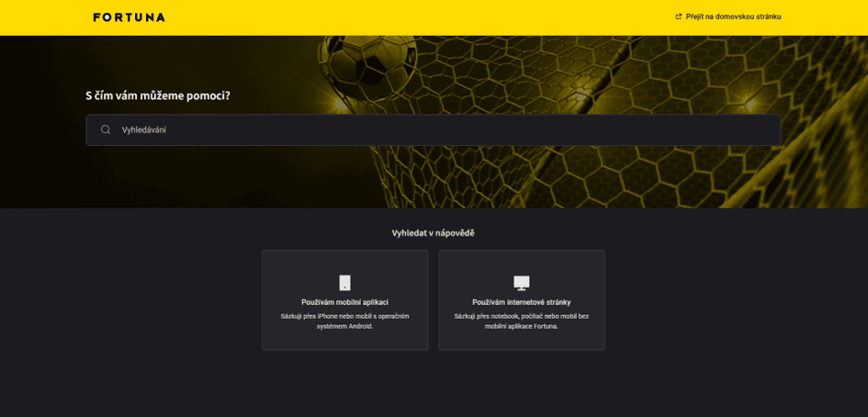Click the magnifying glass search icon
868x417 pixels.
point(106,130)
